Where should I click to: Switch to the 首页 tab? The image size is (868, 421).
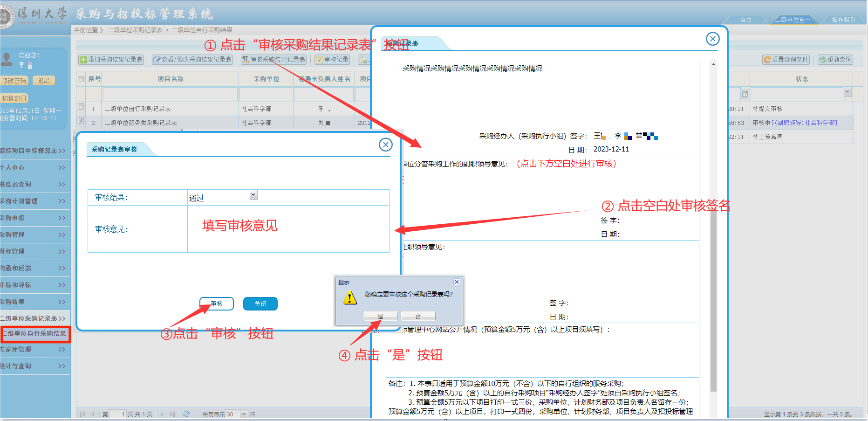click(x=745, y=20)
